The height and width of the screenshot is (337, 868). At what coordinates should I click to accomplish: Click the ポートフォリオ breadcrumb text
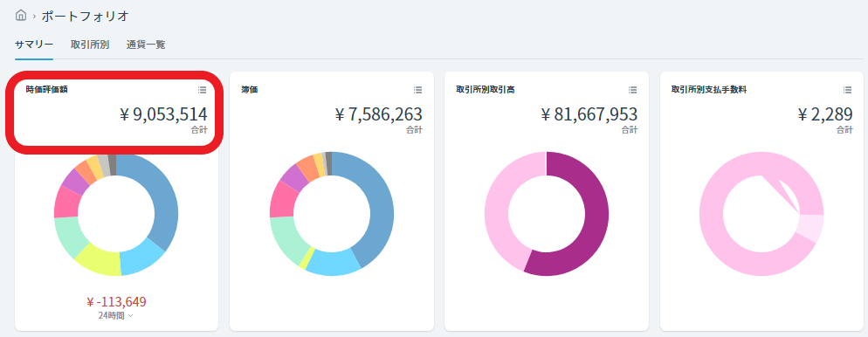pyautogui.click(x=85, y=16)
